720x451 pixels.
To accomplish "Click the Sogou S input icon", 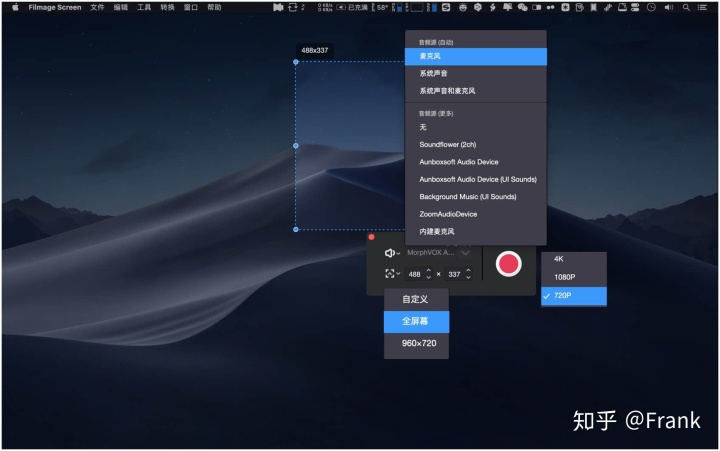I will pyautogui.click(x=446, y=7).
